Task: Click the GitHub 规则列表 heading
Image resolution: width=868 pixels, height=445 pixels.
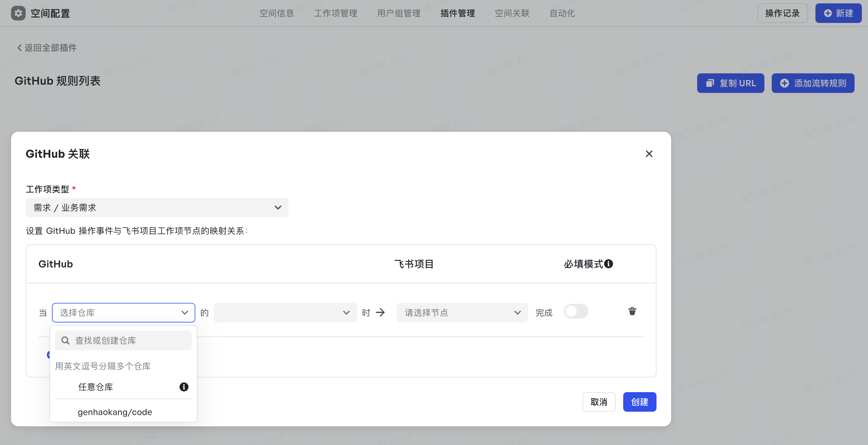Action: [x=58, y=81]
